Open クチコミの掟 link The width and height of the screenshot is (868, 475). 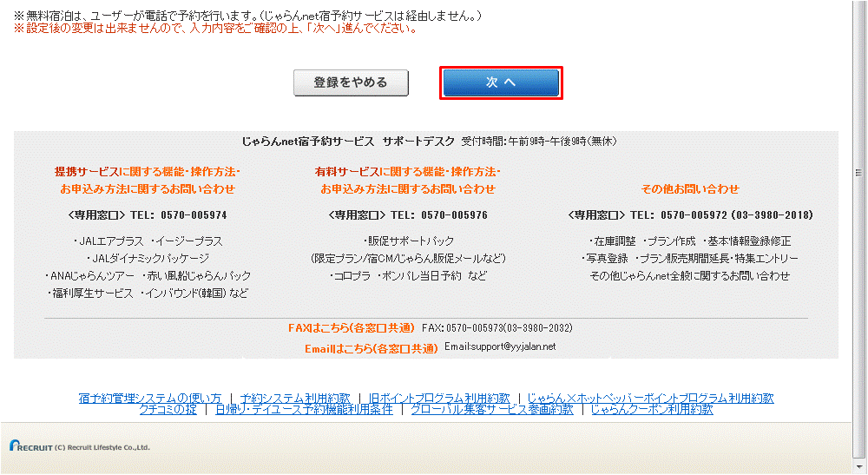click(x=168, y=410)
